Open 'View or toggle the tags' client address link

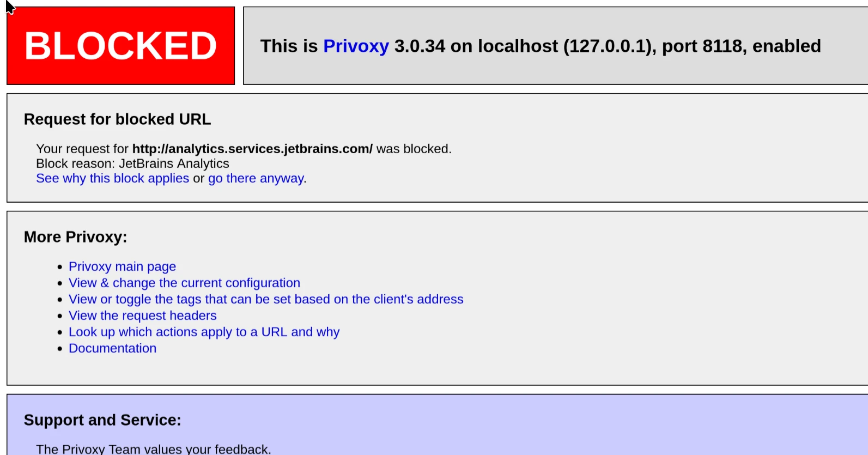(266, 299)
